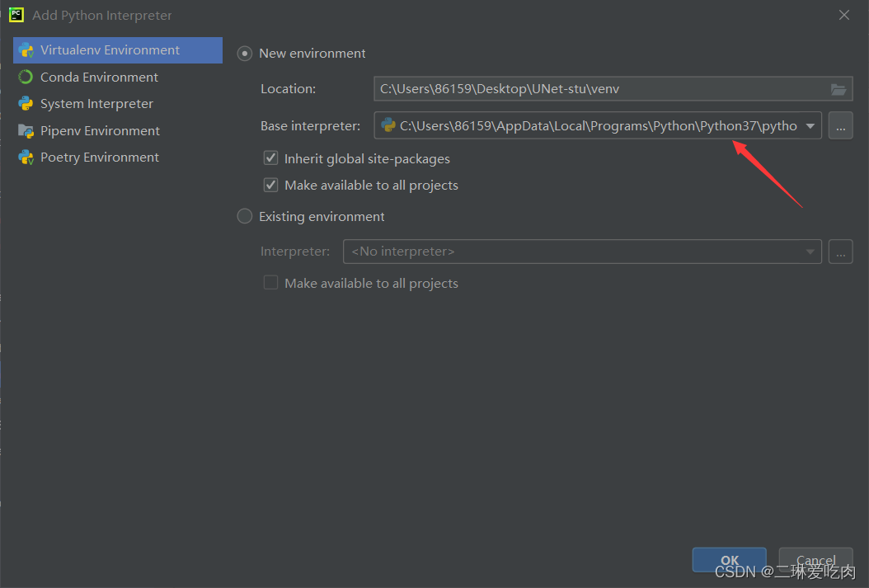Browse for Location folder icon
869x588 pixels.
pyautogui.click(x=838, y=89)
